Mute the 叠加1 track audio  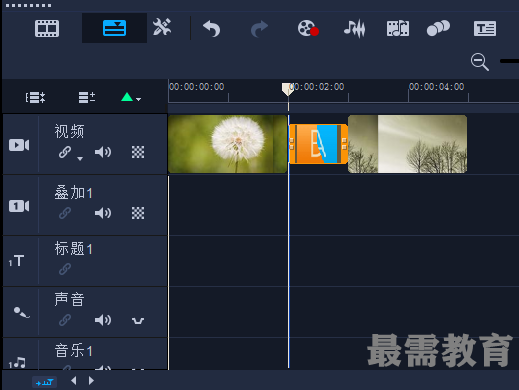click(x=103, y=213)
